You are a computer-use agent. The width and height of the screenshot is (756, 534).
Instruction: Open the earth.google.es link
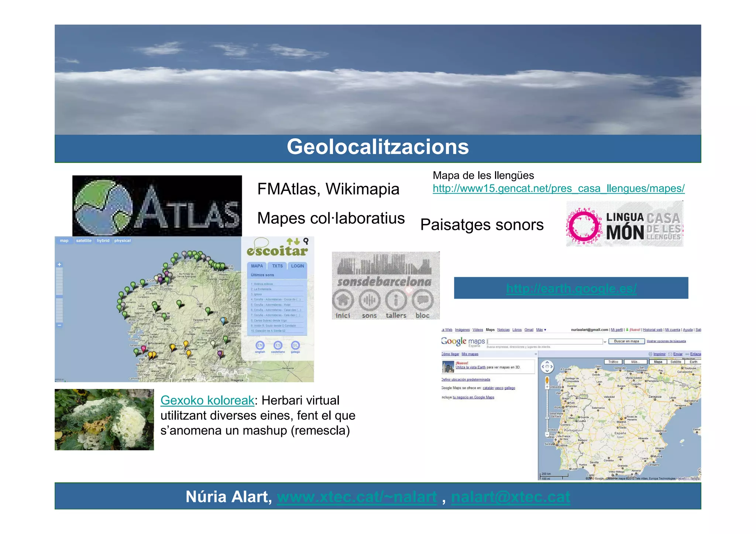pos(571,288)
